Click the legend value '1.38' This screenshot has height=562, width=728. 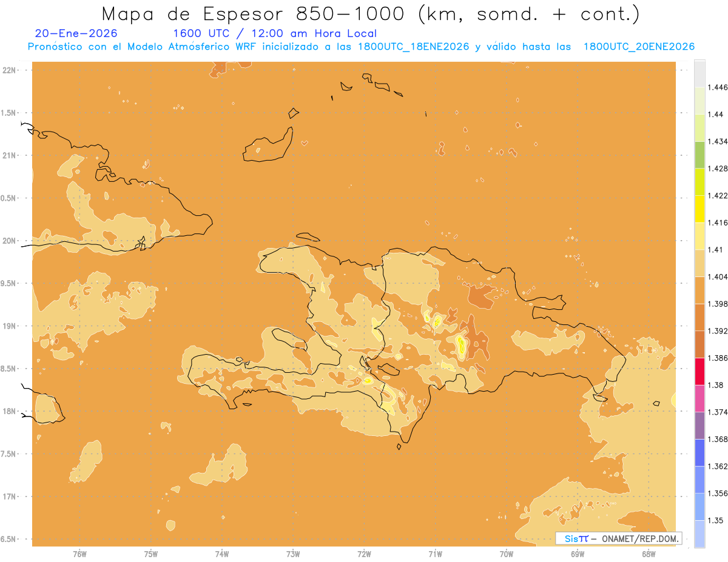715,385
